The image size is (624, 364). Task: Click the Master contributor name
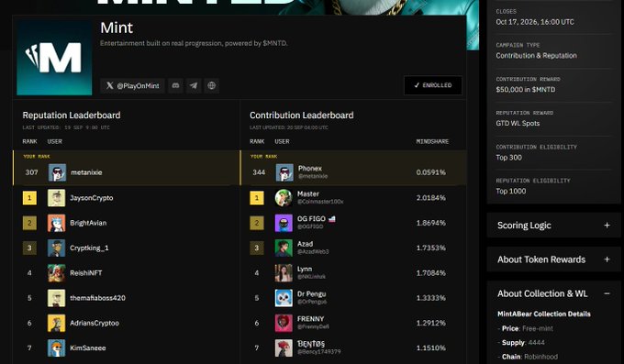click(308, 193)
